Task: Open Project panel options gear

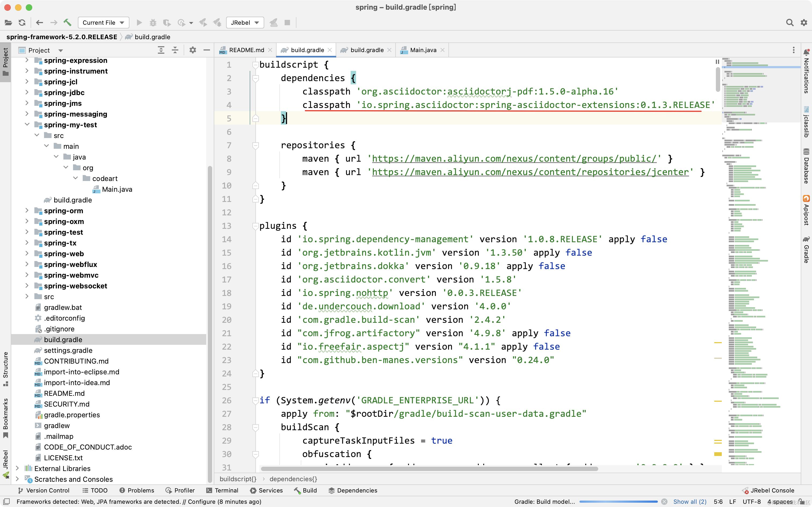Action: pyautogui.click(x=193, y=50)
